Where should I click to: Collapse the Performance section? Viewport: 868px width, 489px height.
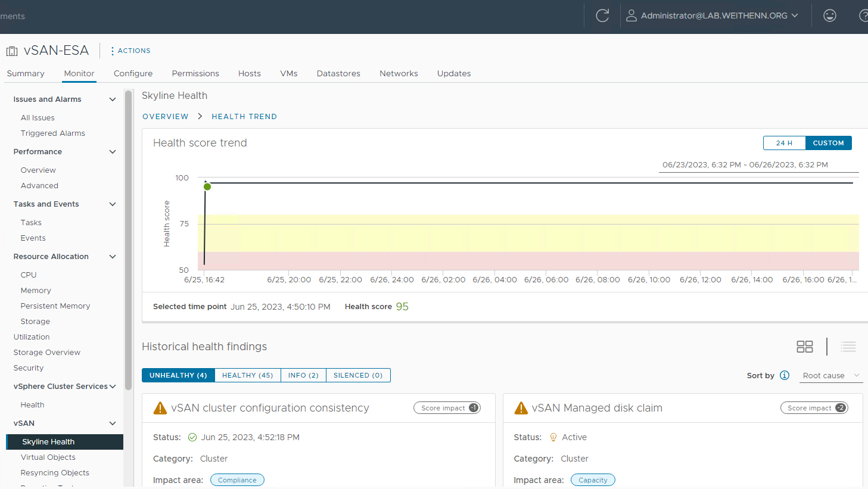tap(113, 152)
